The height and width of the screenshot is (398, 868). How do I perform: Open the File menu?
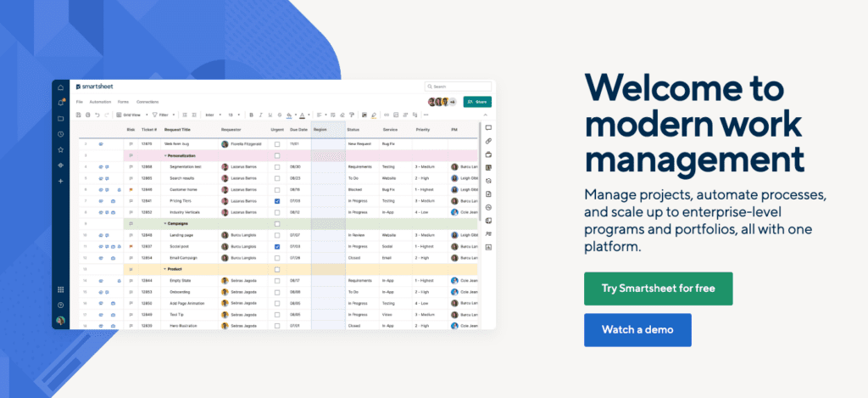[79, 102]
